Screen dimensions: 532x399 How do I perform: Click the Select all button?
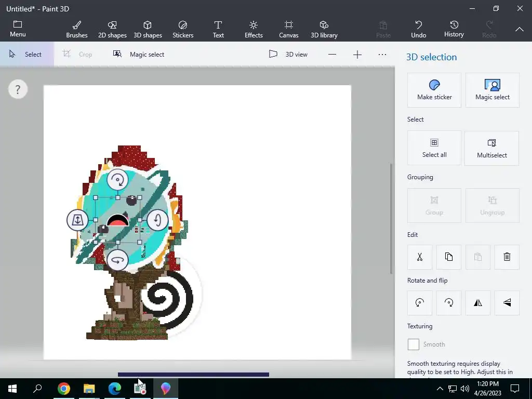pyautogui.click(x=434, y=148)
